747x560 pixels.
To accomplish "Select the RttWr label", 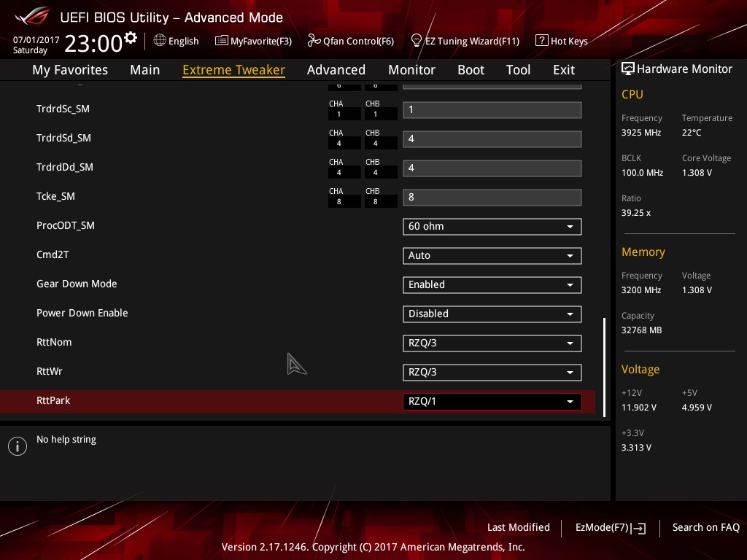I will point(49,371).
